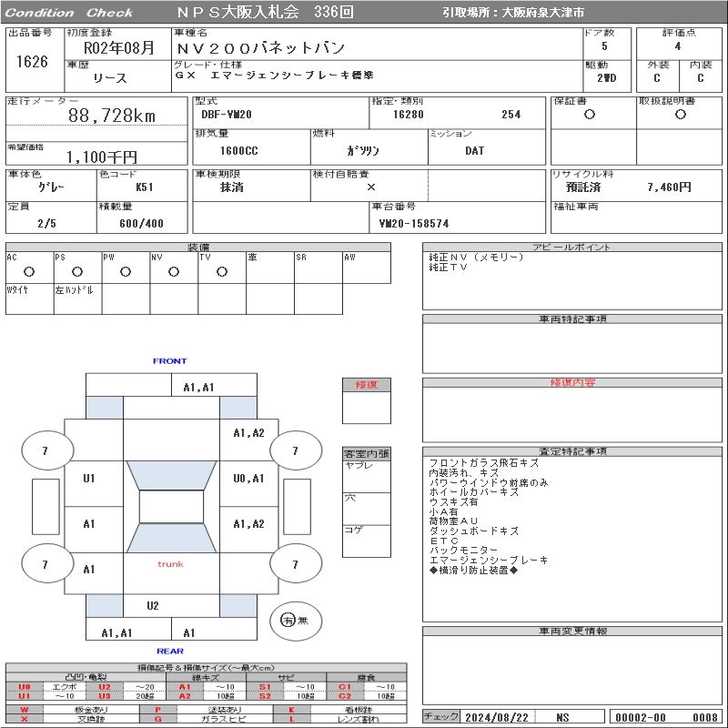728x728 pixels.
Task: Click the top-right tire circle marked 7
Action: coord(294,450)
